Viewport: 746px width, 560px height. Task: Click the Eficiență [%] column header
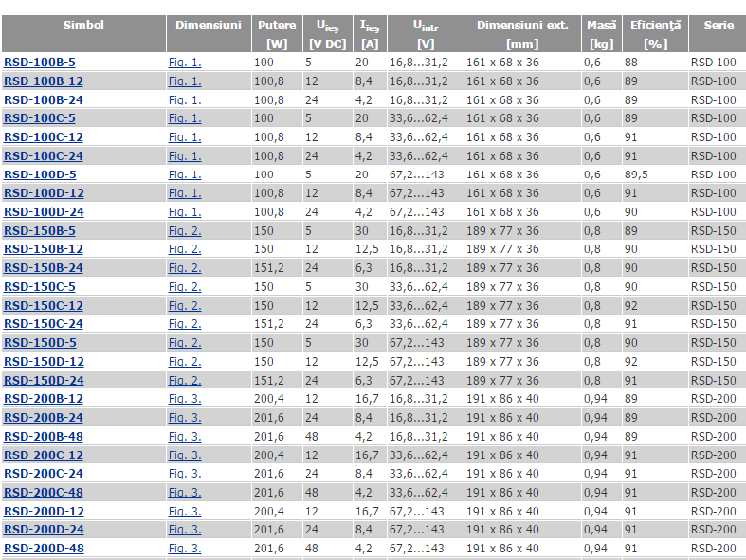pos(656,34)
